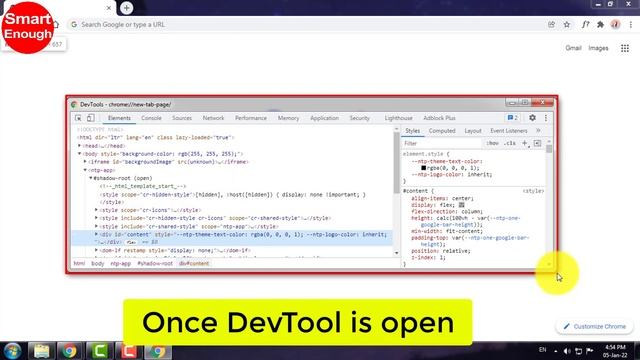
Task: Open Windows Start orb
Action: [12, 351]
